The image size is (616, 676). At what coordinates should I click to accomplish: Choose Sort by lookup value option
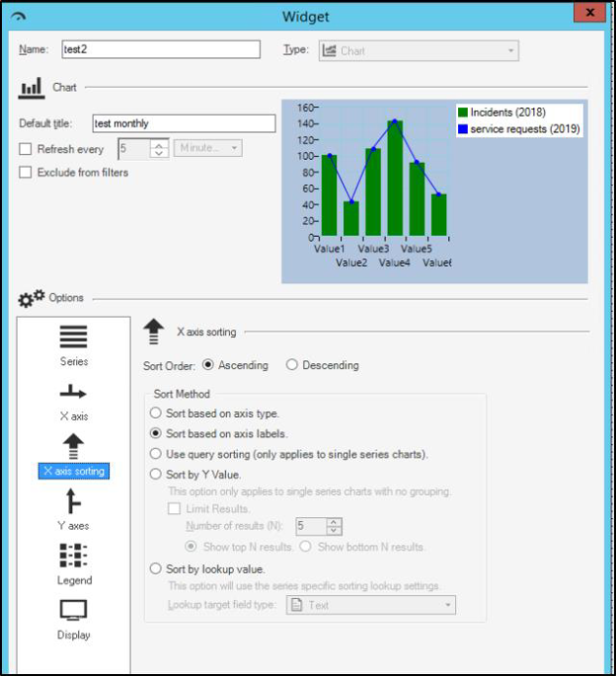pyautogui.click(x=155, y=568)
